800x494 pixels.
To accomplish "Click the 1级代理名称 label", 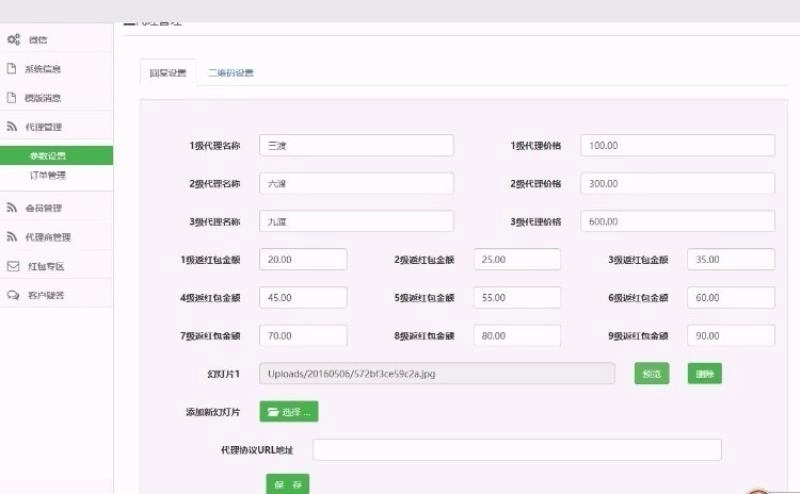I will click(x=215, y=145).
